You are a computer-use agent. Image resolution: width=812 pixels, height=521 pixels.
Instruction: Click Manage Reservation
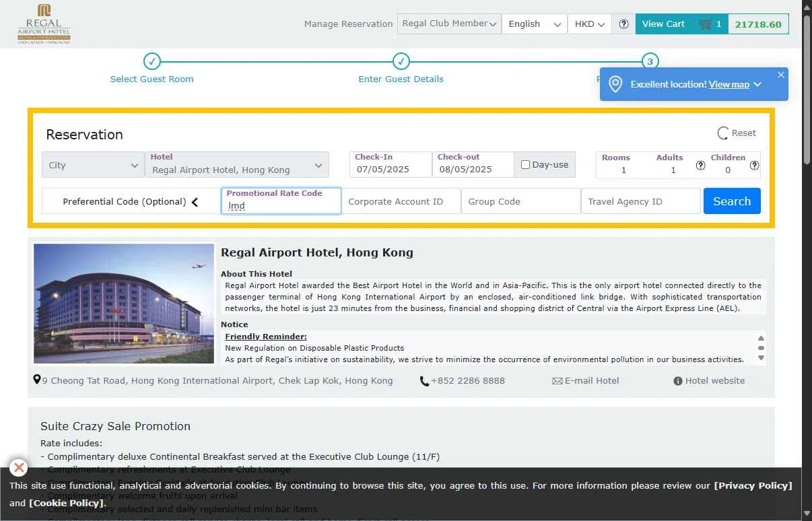coord(348,24)
